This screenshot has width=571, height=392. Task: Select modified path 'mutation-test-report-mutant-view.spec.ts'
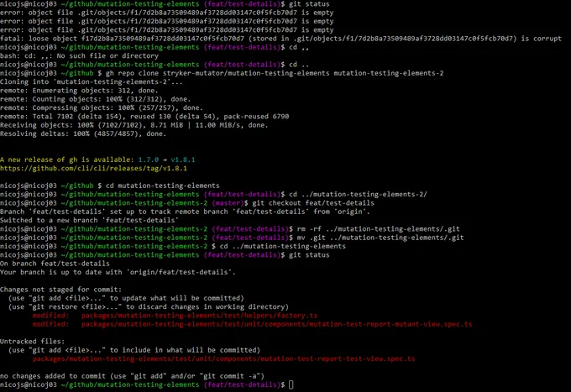point(277,324)
